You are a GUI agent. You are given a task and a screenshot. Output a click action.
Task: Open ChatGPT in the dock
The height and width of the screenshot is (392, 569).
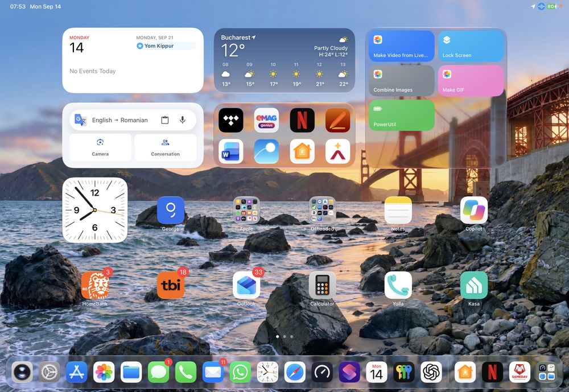click(431, 372)
